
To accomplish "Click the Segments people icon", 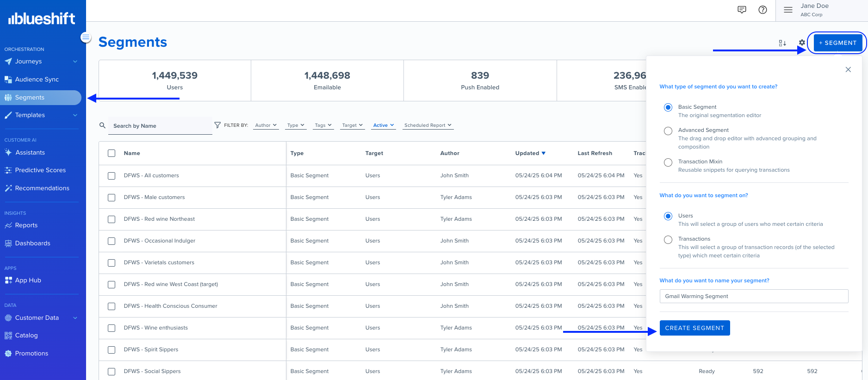I will (8, 98).
